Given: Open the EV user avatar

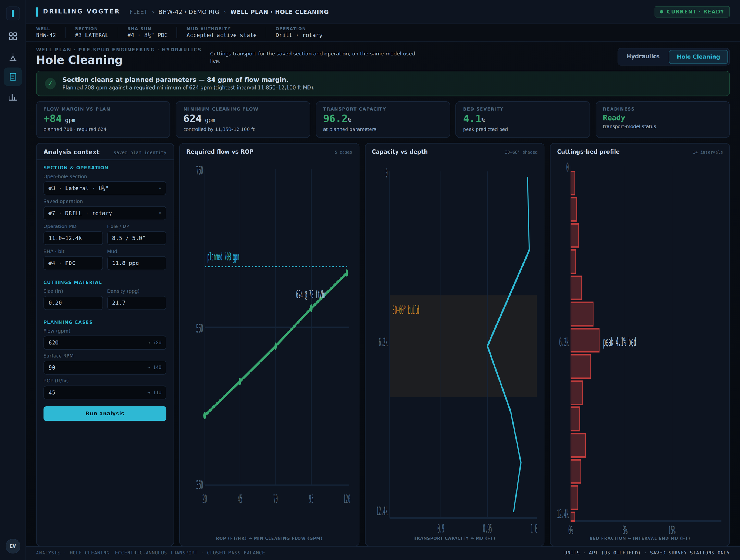Looking at the screenshot, I should (13, 546).
